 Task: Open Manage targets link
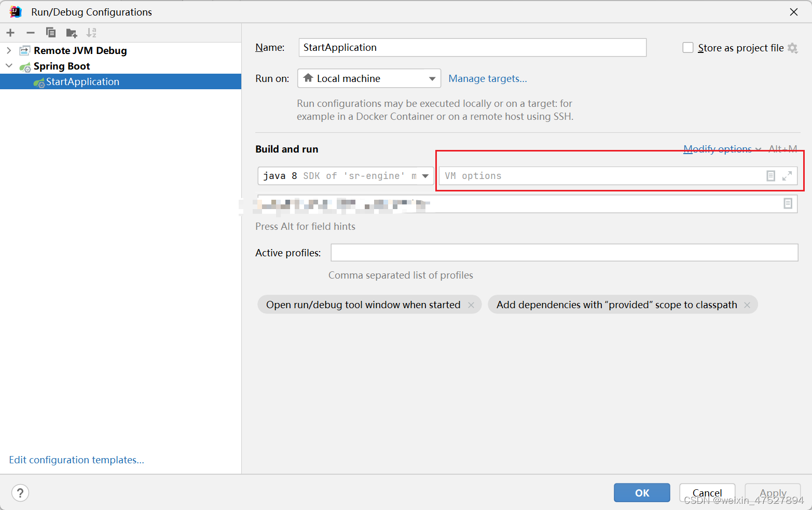click(x=488, y=78)
